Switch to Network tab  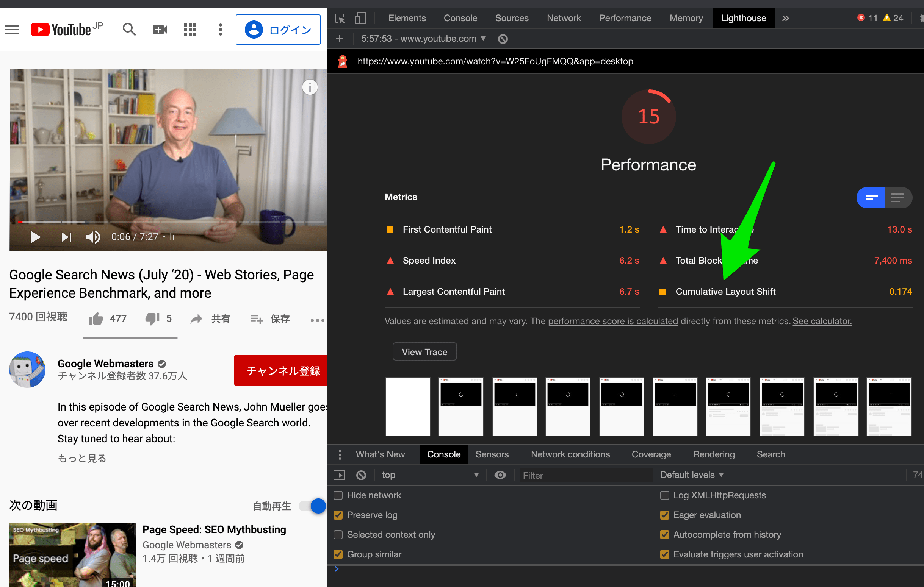[x=564, y=18]
